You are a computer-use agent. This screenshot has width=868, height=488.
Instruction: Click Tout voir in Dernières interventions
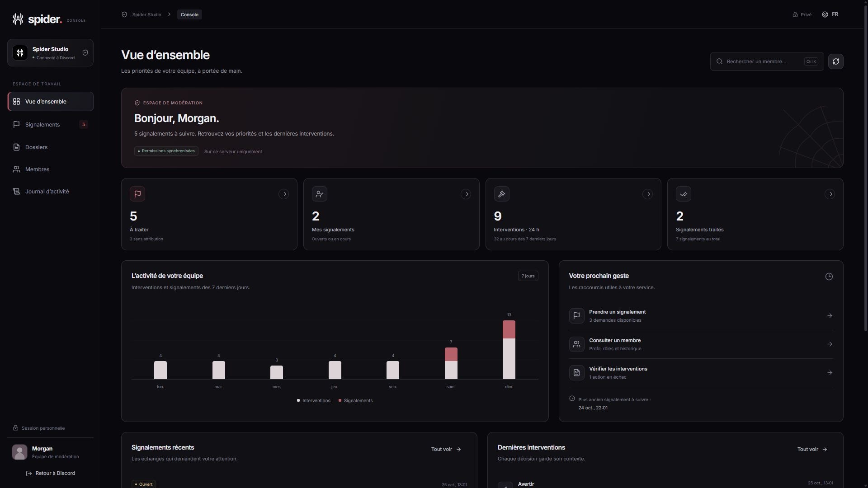(x=812, y=450)
